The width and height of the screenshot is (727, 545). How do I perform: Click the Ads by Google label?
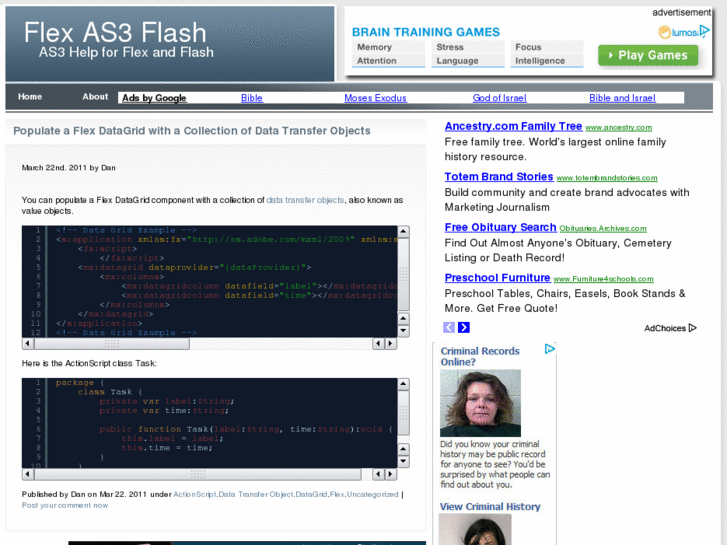154,98
